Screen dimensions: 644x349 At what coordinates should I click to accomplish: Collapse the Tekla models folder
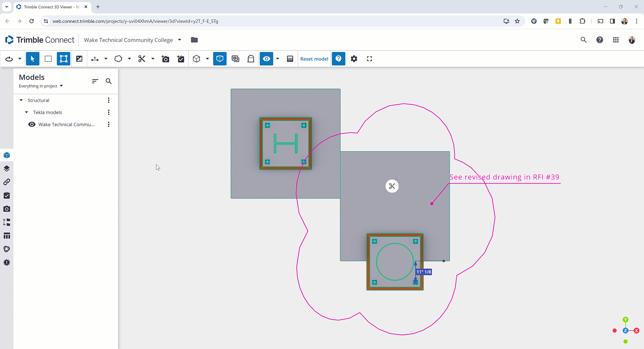pos(26,112)
